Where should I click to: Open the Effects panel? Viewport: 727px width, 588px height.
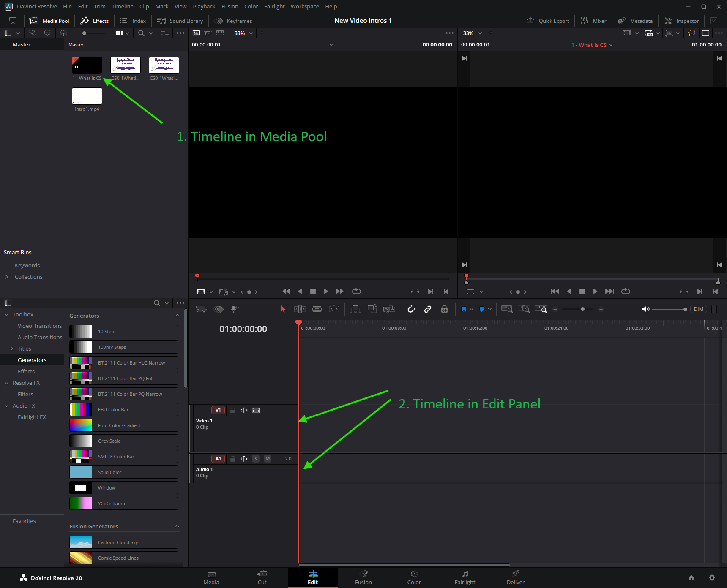coord(95,21)
